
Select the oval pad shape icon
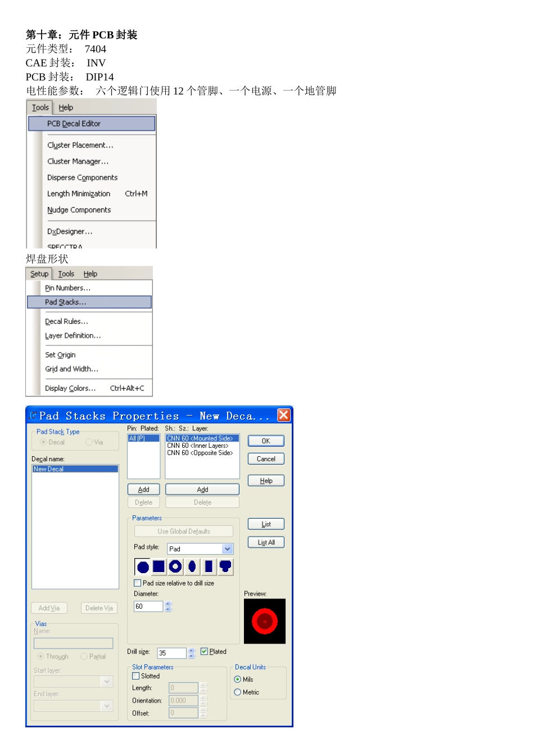click(192, 566)
